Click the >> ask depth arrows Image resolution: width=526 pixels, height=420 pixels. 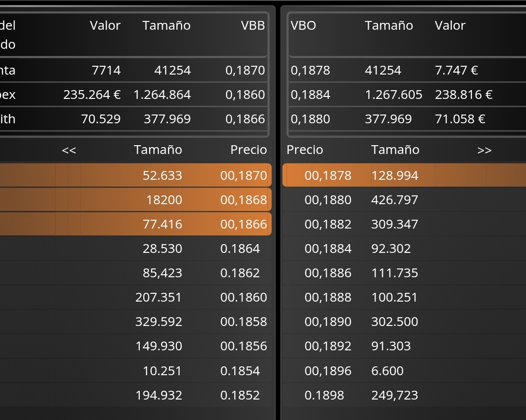[x=484, y=150]
